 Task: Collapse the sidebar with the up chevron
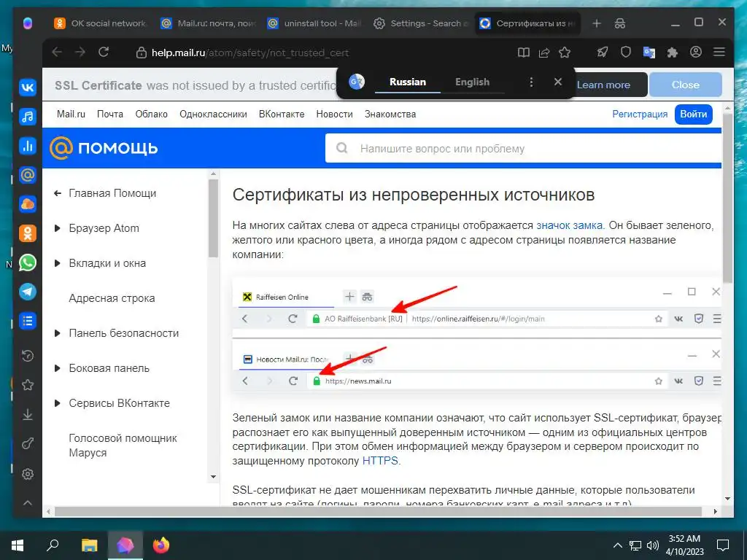(x=28, y=503)
